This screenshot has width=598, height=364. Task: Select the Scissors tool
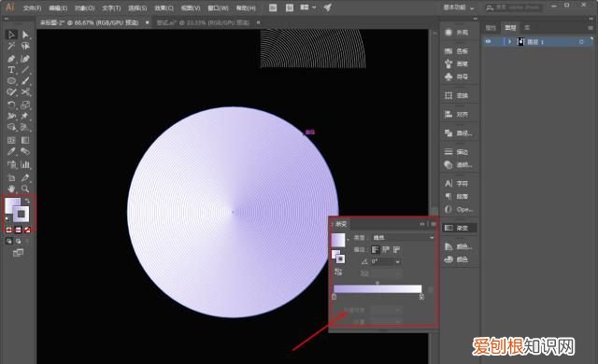[x=25, y=92]
